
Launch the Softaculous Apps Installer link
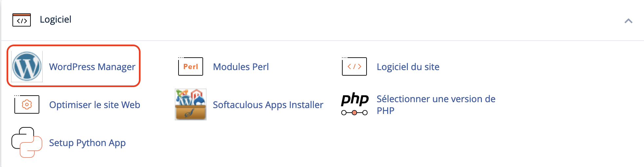pos(268,105)
